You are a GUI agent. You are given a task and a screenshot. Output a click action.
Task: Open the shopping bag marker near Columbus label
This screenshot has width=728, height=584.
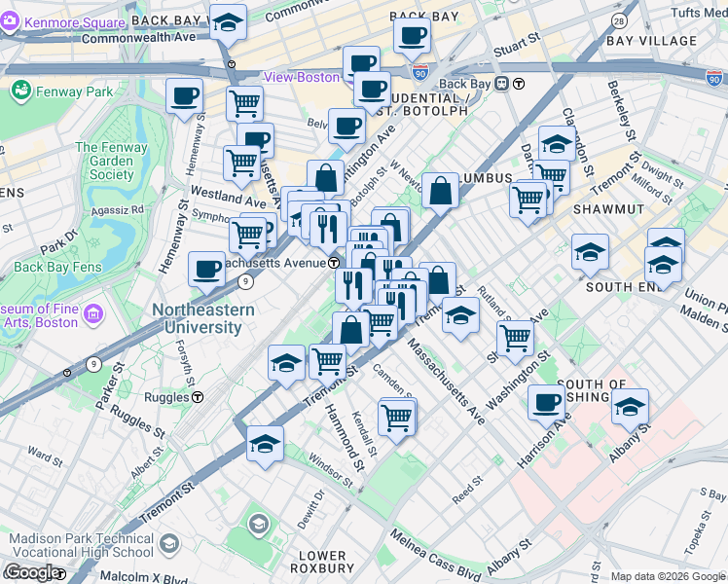click(440, 192)
